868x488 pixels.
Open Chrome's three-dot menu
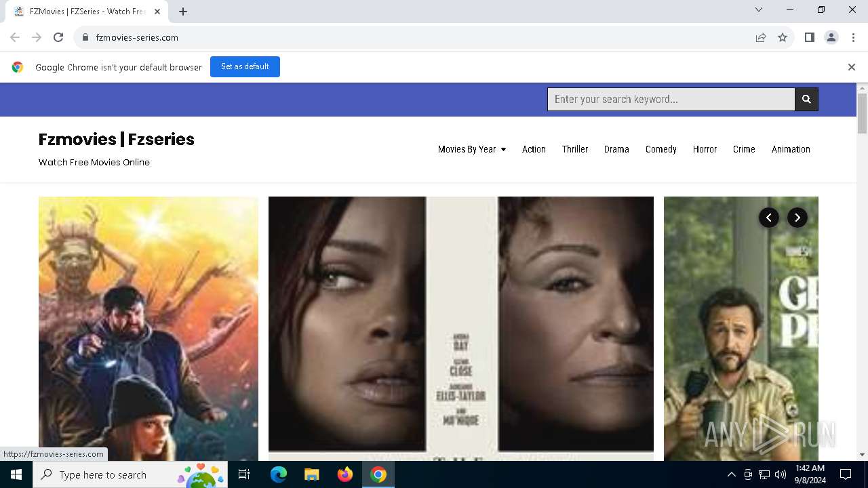tap(852, 37)
